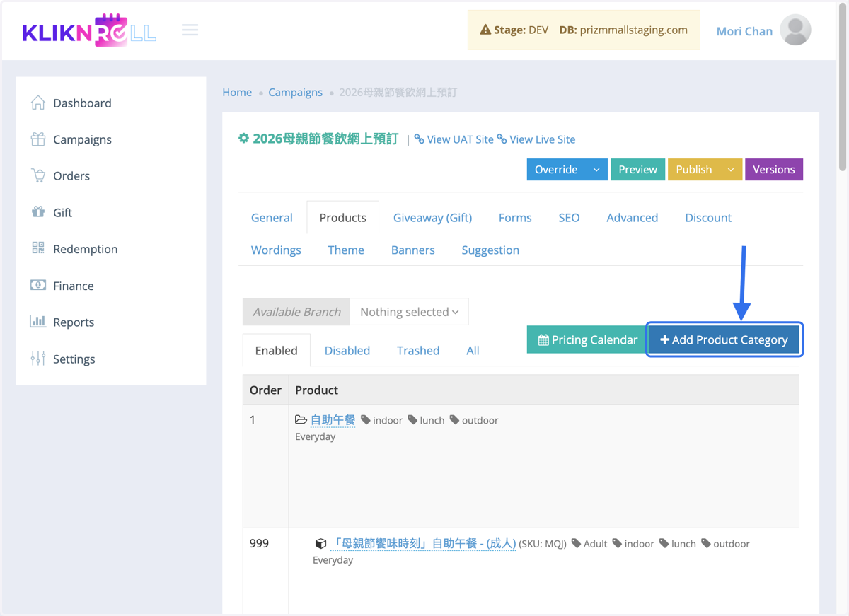Click the Publish button

tap(694, 170)
